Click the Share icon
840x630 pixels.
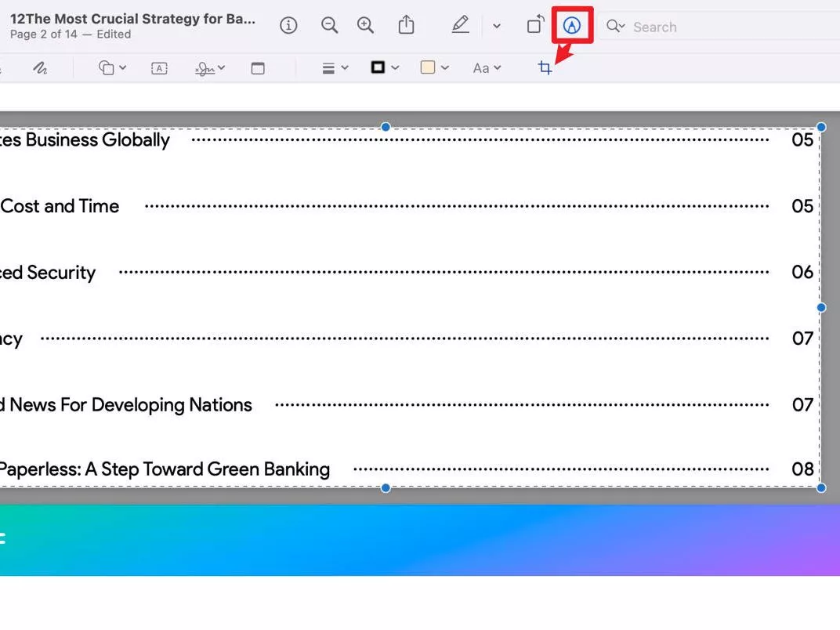pyautogui.click(x=406, y=24)
